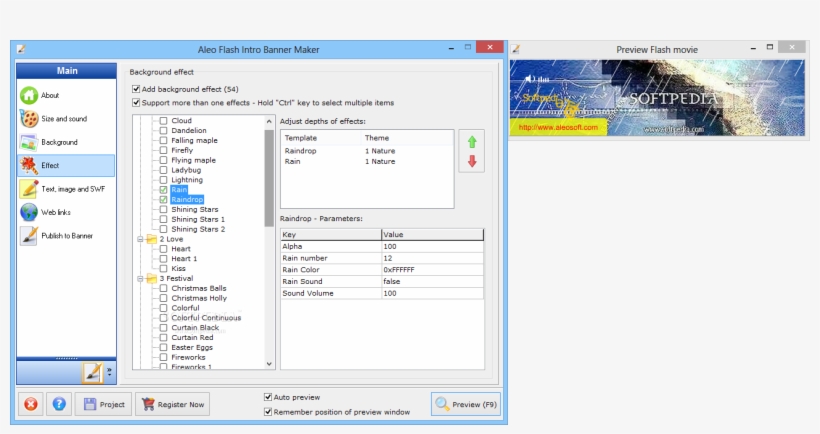Check the Fireworks effect checkbox

(163, 357)
